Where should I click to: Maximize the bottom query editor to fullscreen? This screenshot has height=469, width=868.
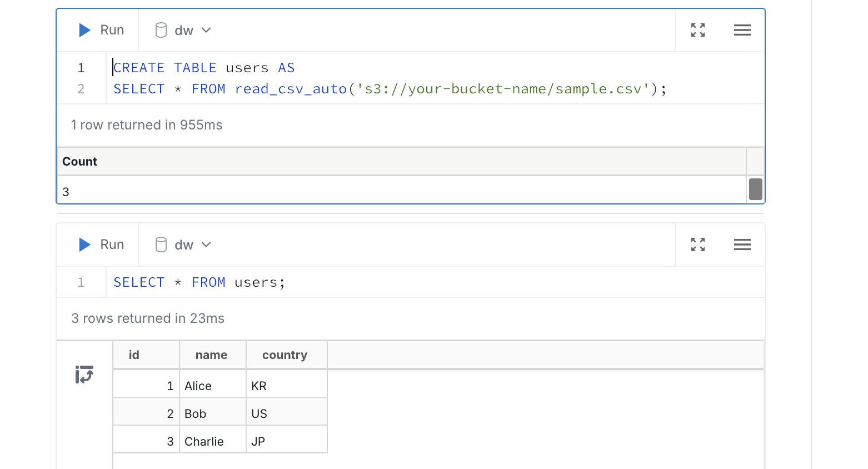698,245
